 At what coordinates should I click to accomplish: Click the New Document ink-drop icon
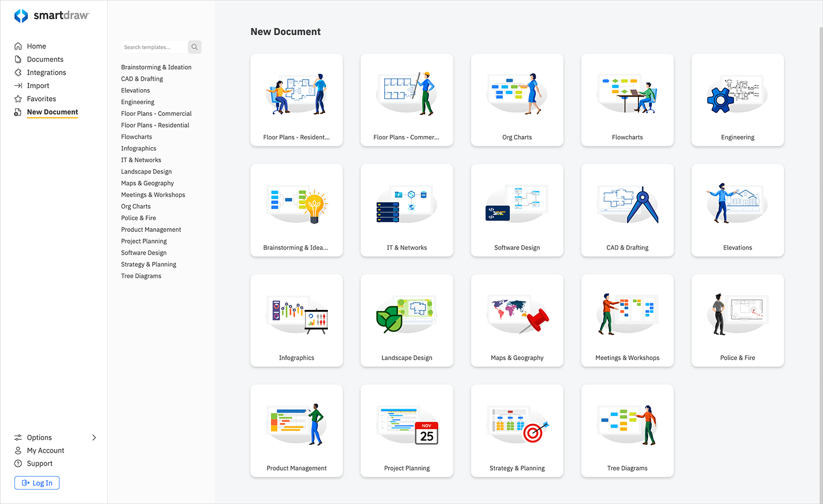(17, 112)
